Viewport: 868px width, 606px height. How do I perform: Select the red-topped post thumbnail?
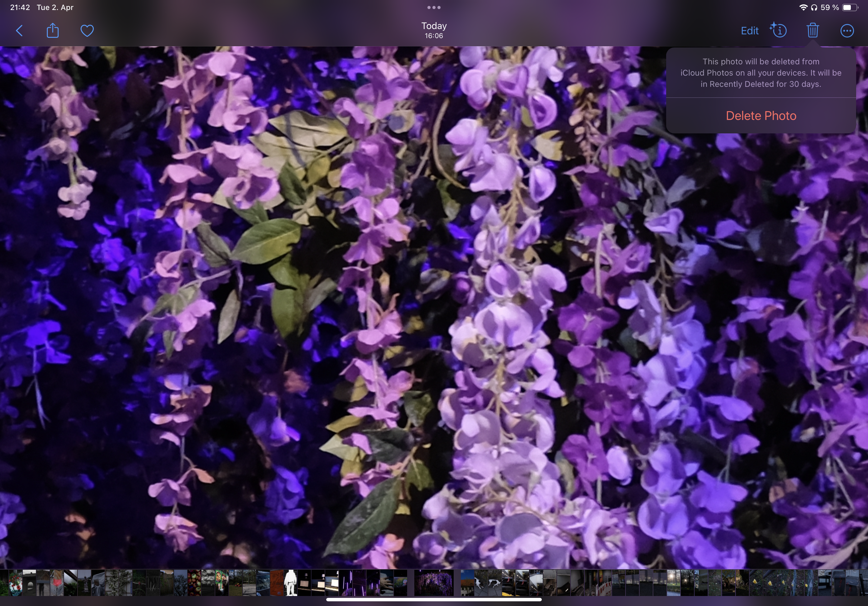[x=57, y=583]
